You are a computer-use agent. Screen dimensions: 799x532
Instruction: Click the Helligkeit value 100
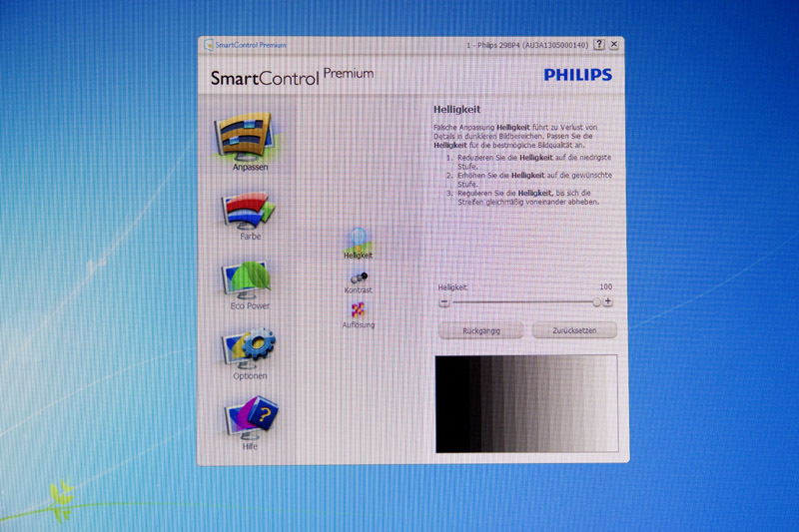click(x=605, y=287)
